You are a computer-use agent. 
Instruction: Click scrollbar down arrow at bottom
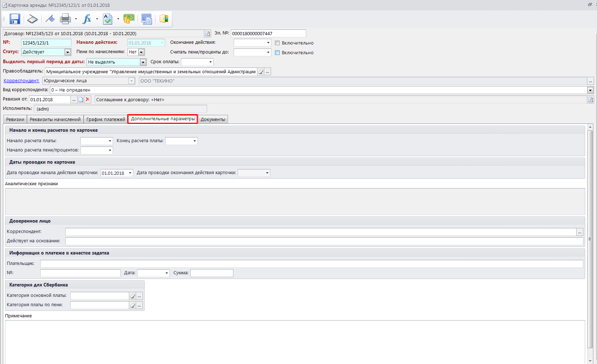[590, 361]
